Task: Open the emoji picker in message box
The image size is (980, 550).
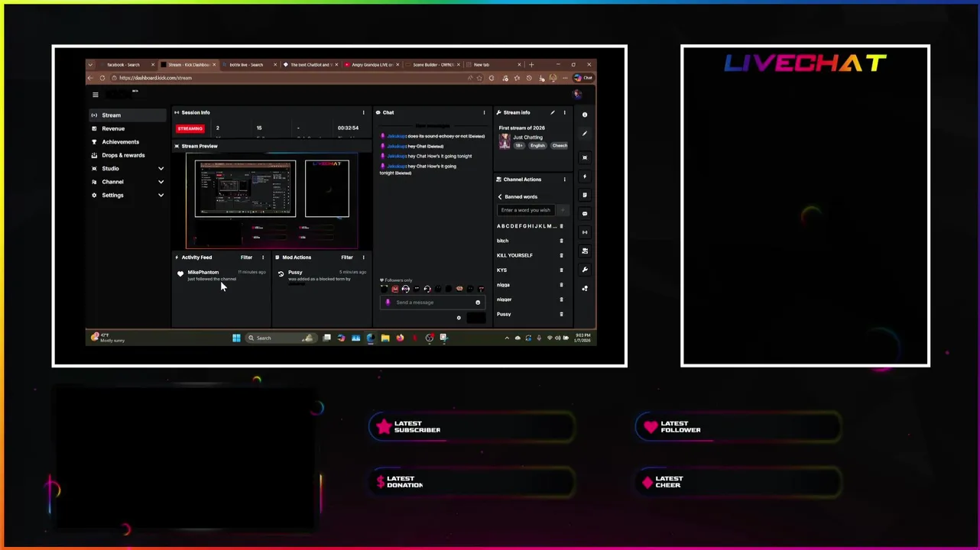Action: (478, 302)
